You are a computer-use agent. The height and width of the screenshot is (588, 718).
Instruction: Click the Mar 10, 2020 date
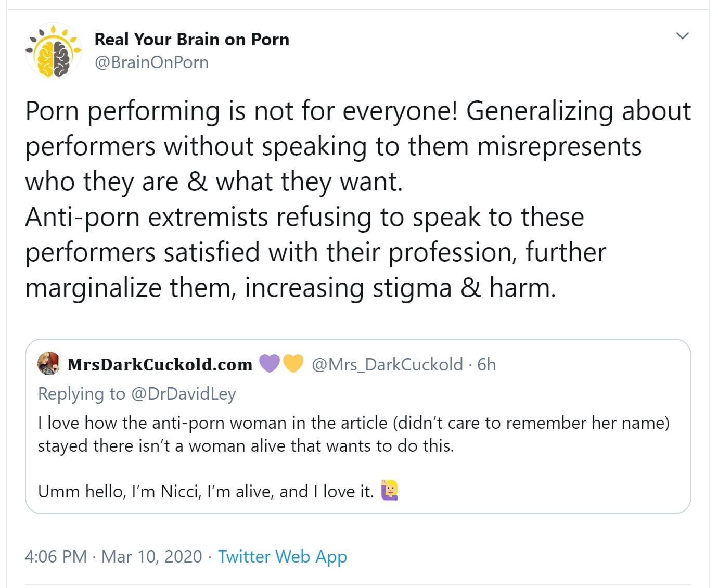(151, 556)
